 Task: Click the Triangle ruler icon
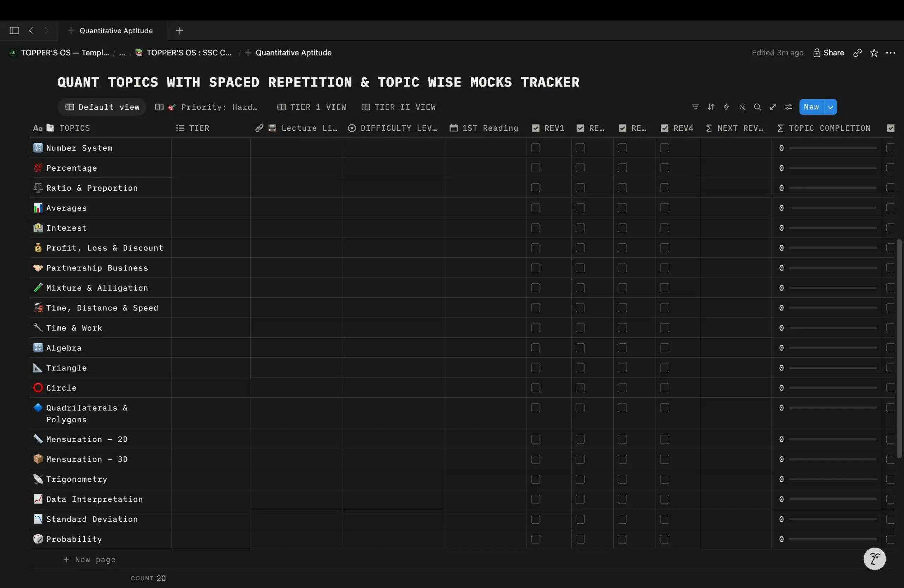[38, 367]
